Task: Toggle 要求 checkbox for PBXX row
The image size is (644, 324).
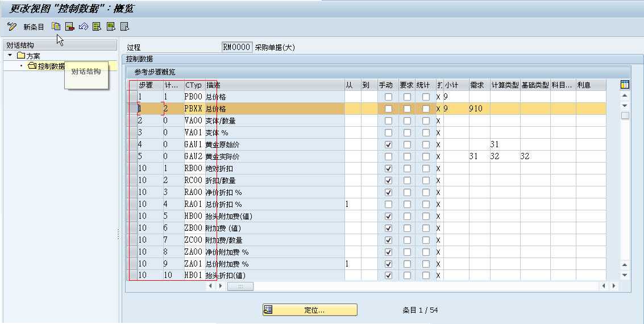Action: click(407, 109)
